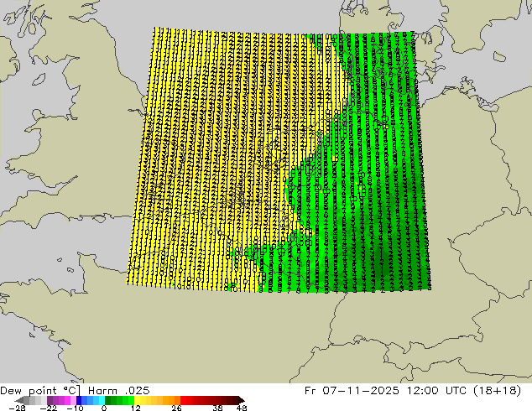Image resolution: width=532 pixels, height=411 pixels.
Task: Pick the dark blue swatch in the legend
Action: pyautogui.click(x=79, y=400)
